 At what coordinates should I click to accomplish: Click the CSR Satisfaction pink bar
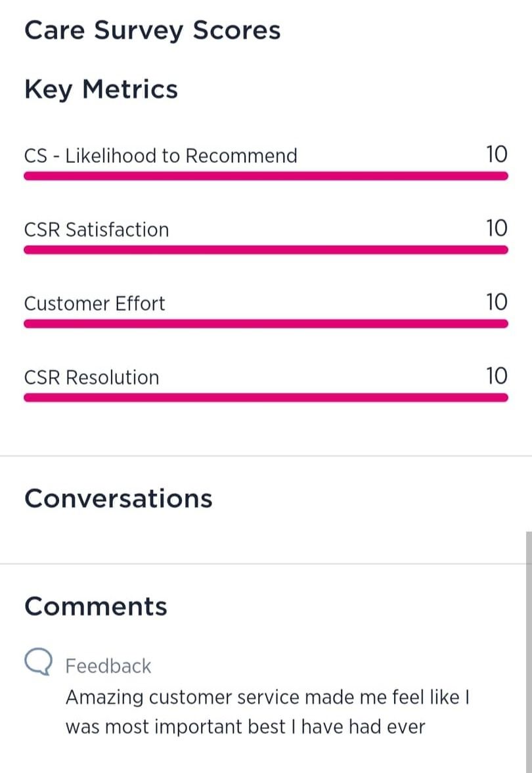[x=266, y=250]
